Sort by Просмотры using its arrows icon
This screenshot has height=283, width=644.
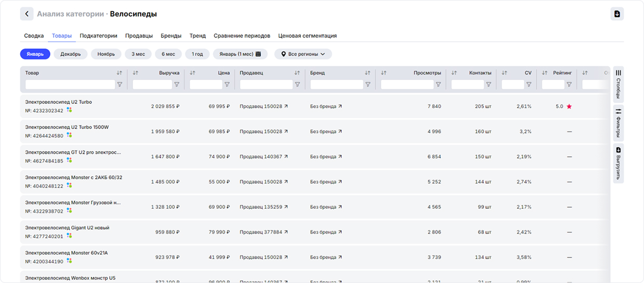click(x=384, y=73)
